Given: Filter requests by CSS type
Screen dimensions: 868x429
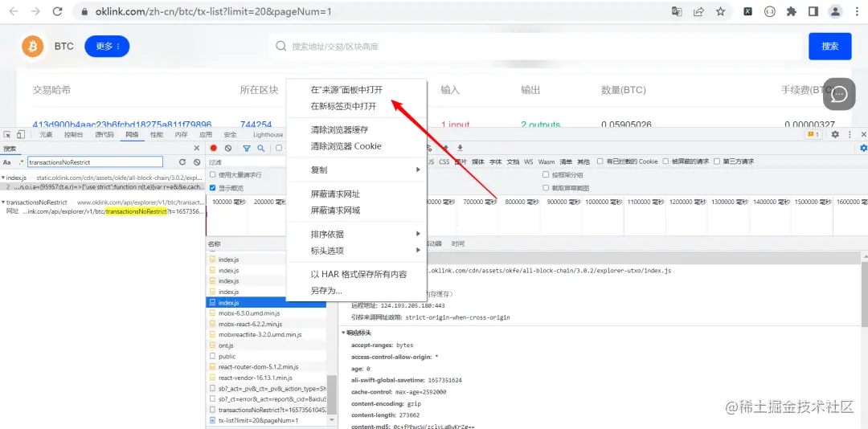Looking at the screenshot, I should (x=444, y=161).
